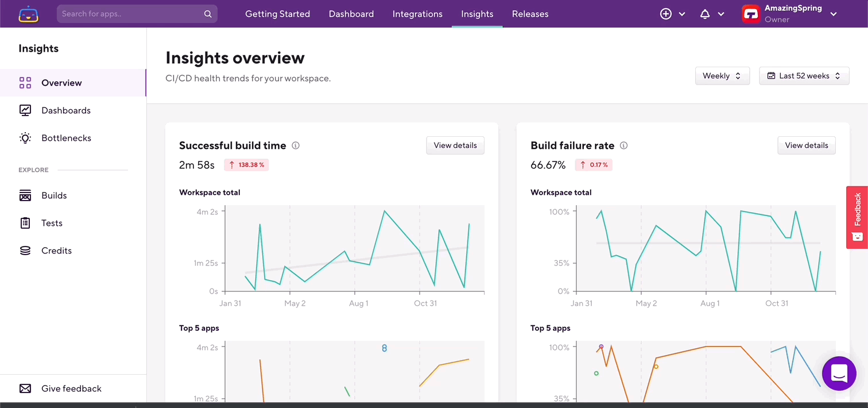Show the Build failure rate info tooltip
868x408 pixels.
click(x=623, y=145)
